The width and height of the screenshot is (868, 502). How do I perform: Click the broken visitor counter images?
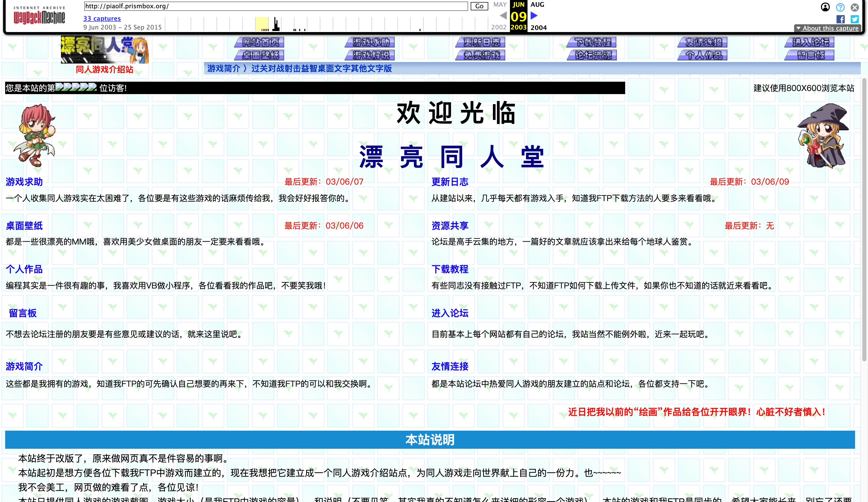76,87
